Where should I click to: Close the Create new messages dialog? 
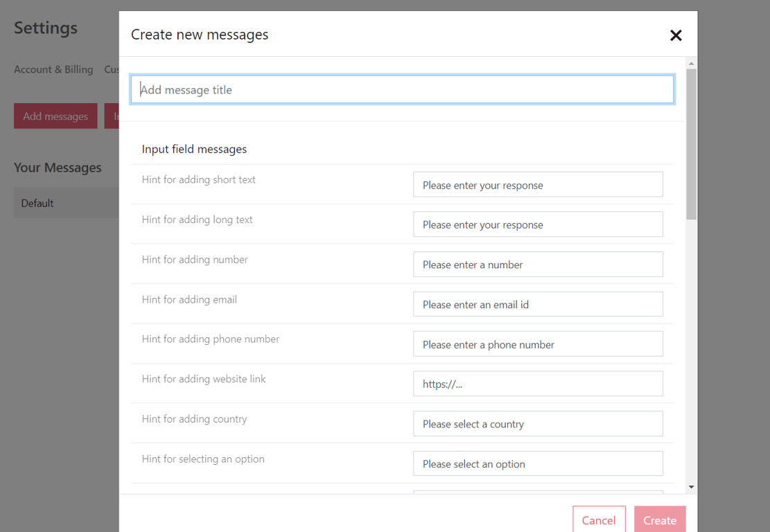click(x=676, y=35)
